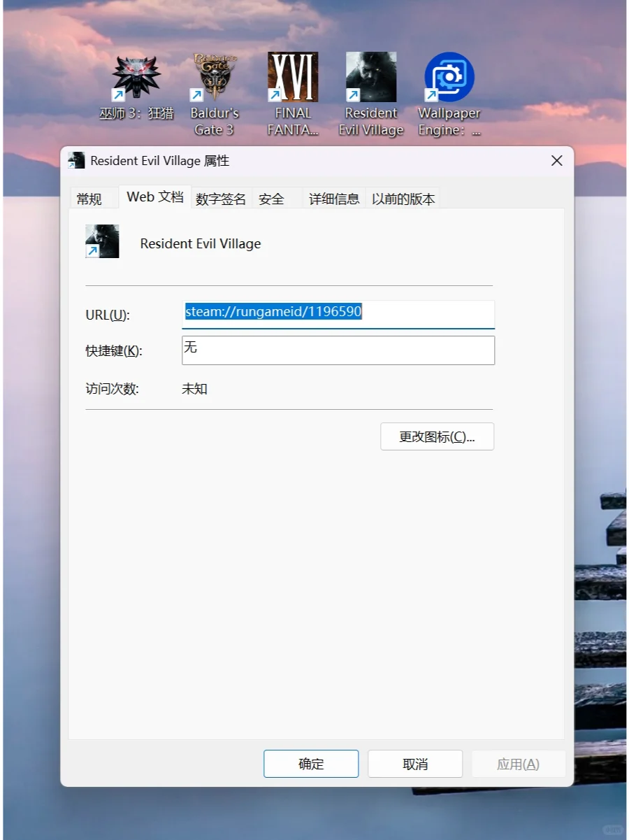Click inside the steam rungameid URL field
This screenshot has width=629, height=840.
tap(338, 313)
